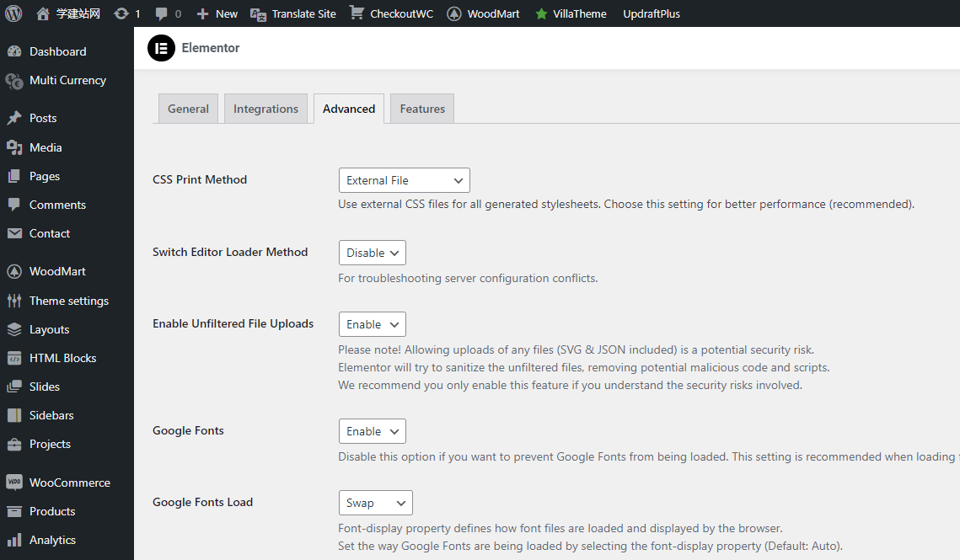
Task: Switch to the Integrations tab
Action: pos(265,109)
